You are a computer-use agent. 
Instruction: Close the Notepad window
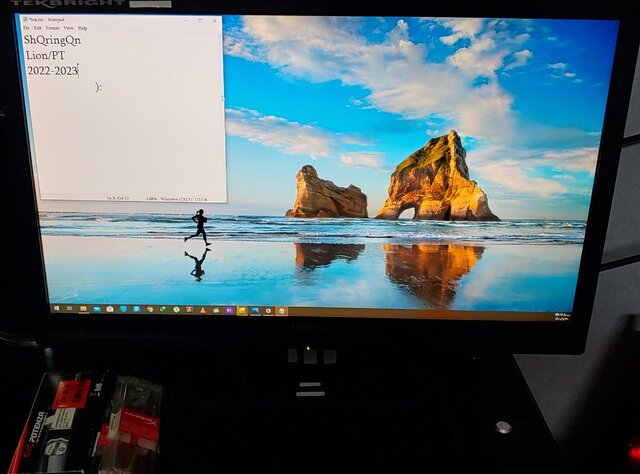214,20
